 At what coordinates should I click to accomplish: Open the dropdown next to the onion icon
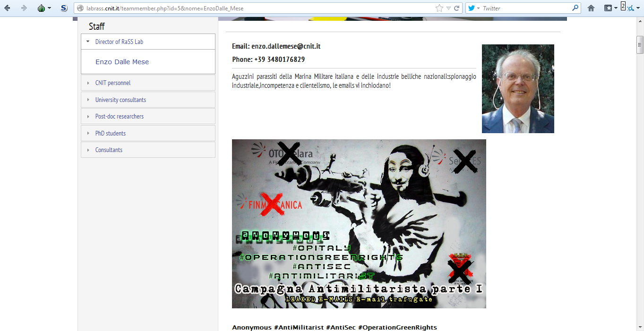[x=49, y=8]
